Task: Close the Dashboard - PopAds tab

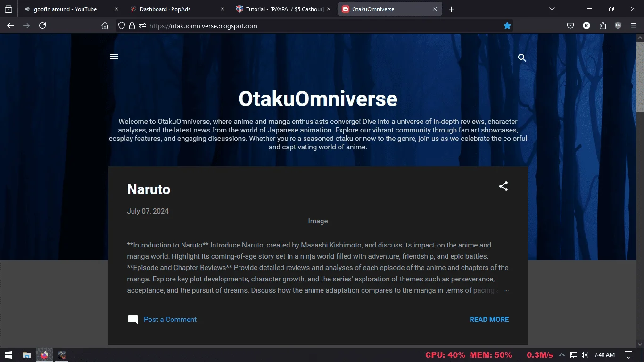Action: click(x=223, y=9)
